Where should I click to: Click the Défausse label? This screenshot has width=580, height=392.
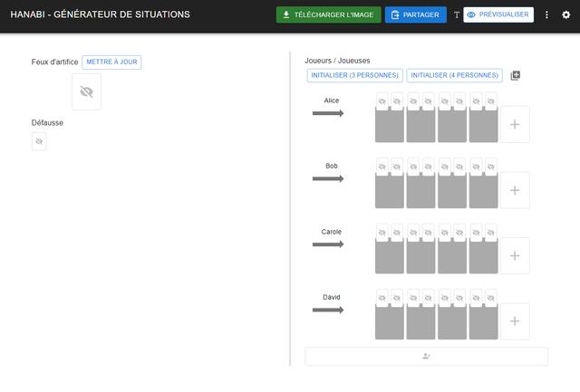tap(47, 122)
